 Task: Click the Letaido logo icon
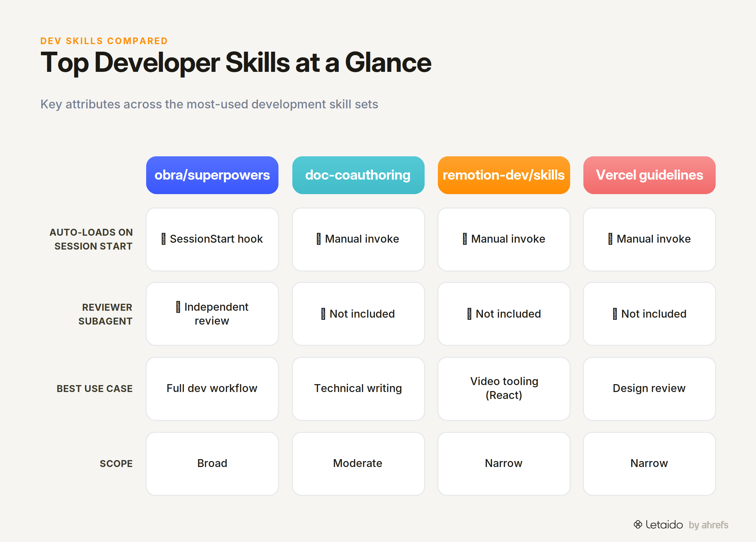coord(638,524)
